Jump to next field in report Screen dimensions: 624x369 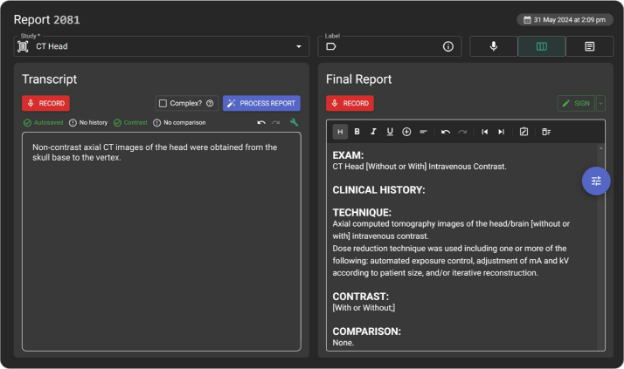[501, 132]
